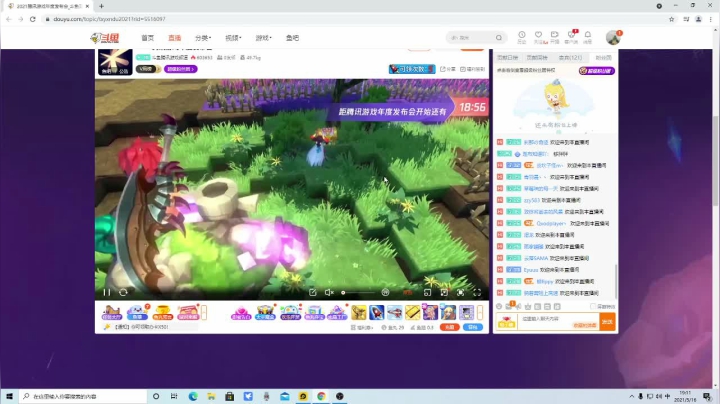Reload the stream with the refresh icon

(123, 292)
